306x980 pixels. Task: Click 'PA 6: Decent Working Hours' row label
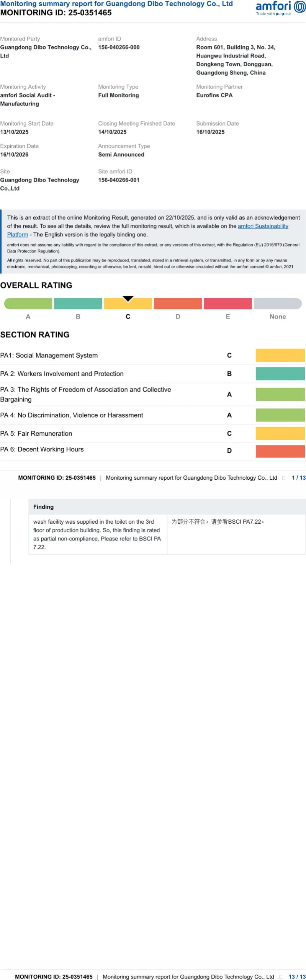(42, 449)
